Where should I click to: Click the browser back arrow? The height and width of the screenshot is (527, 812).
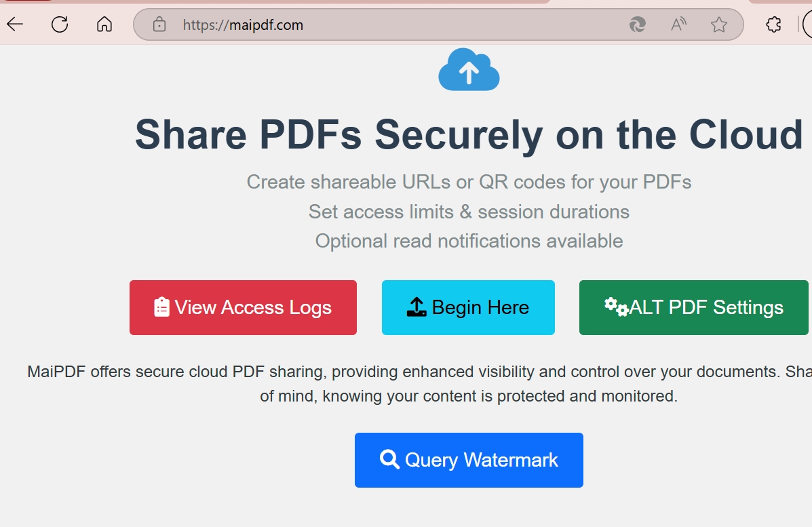(x=14, y=24)
